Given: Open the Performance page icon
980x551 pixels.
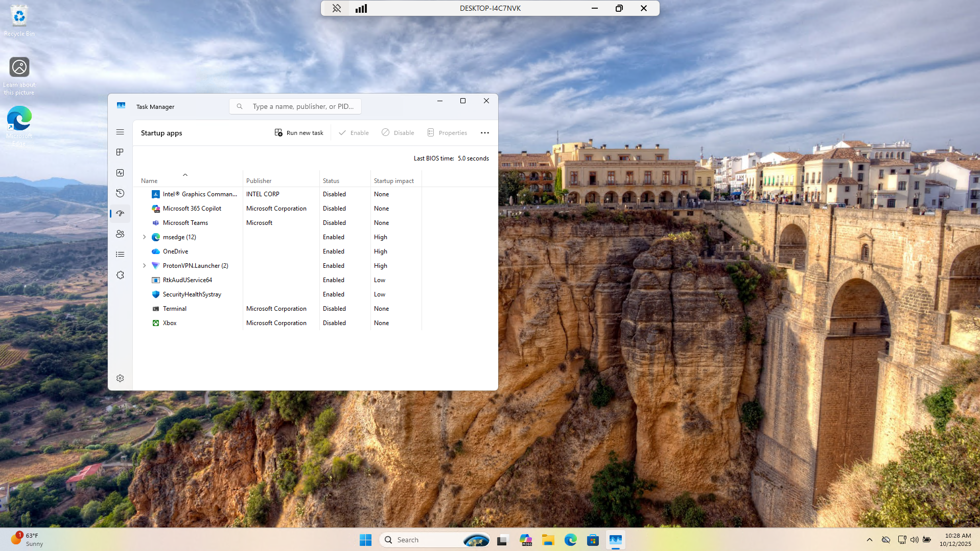Looking at the screenshot, I should (x=120, y=173).
